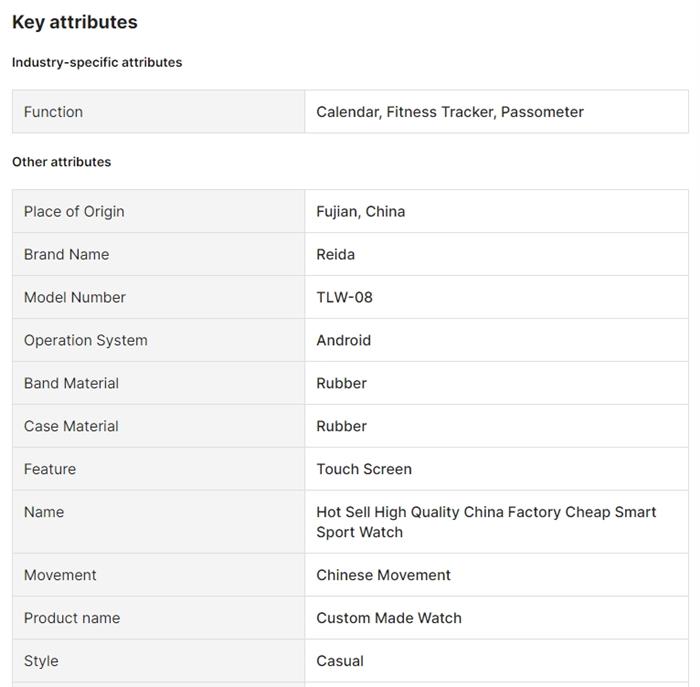Click the Chinese Movement value
The image size is (700, 687).
384,575
